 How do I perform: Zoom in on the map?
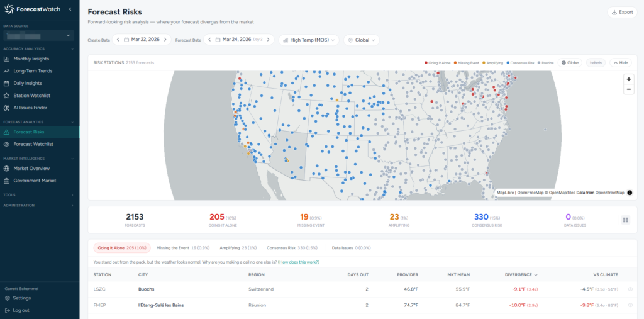(628, 79)
